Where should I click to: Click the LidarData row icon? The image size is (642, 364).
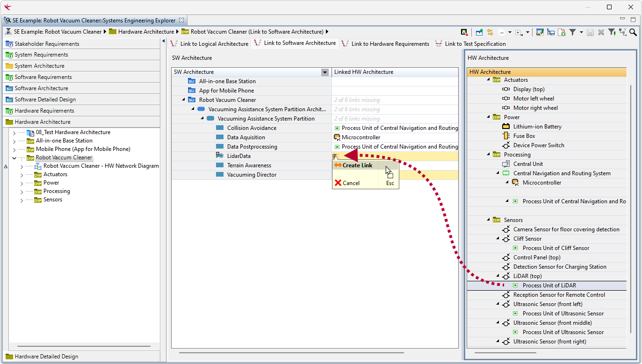point(219,156)
